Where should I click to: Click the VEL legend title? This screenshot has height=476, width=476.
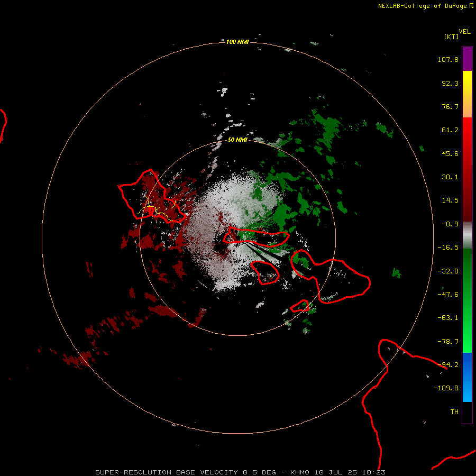point(465,32)
